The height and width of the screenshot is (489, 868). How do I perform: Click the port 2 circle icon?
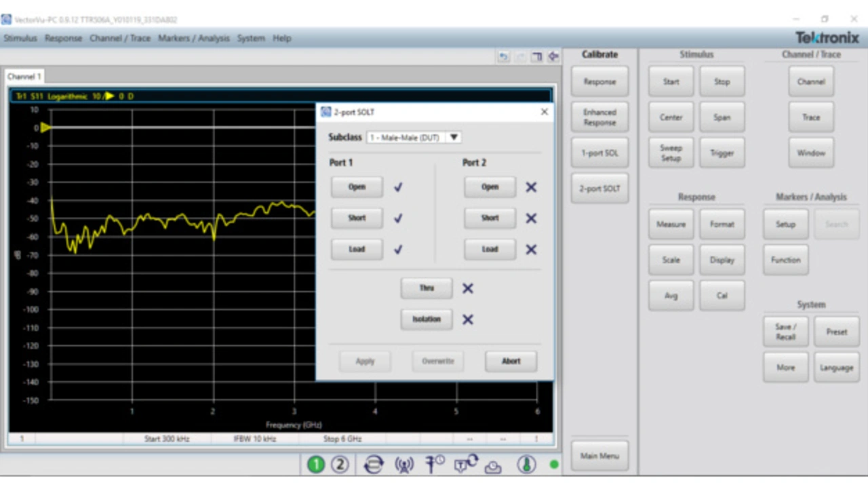click(x=340, y=465)
